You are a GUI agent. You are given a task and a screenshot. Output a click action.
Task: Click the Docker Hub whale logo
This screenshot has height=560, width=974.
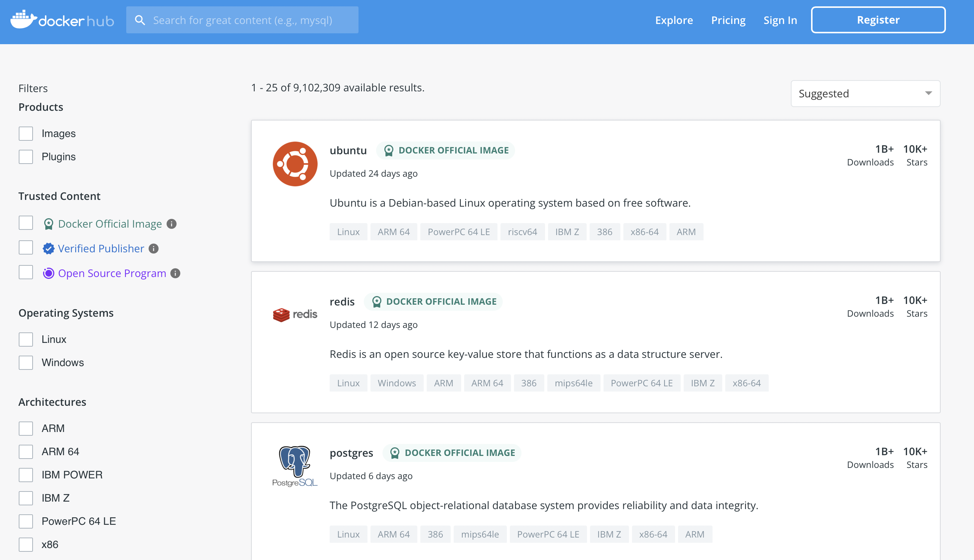[23, 19]
